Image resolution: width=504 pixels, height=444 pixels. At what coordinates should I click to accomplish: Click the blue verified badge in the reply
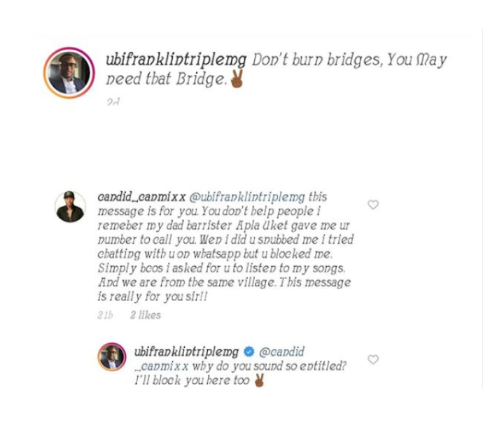pos(249,352)
